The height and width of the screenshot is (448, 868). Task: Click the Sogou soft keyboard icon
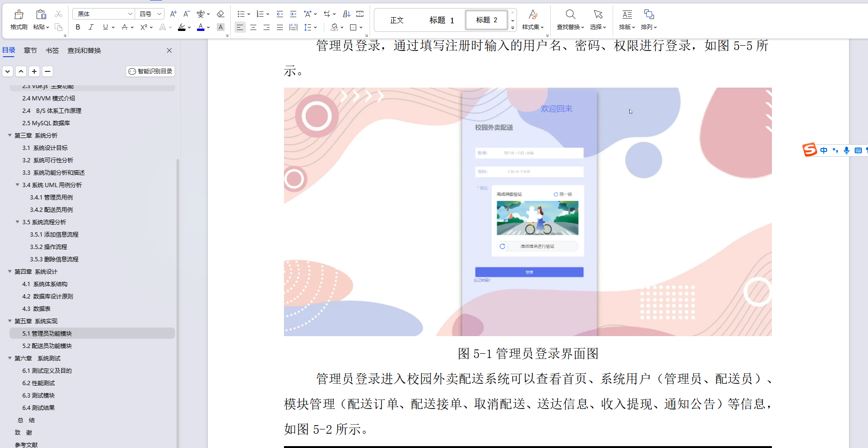[858, 150]
